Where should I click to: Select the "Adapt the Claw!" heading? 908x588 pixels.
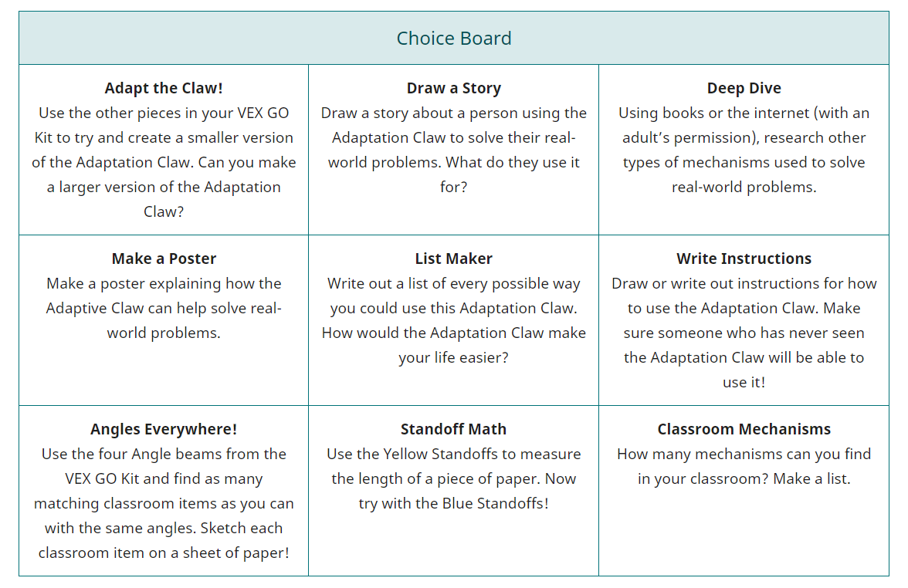coord(164,88)
